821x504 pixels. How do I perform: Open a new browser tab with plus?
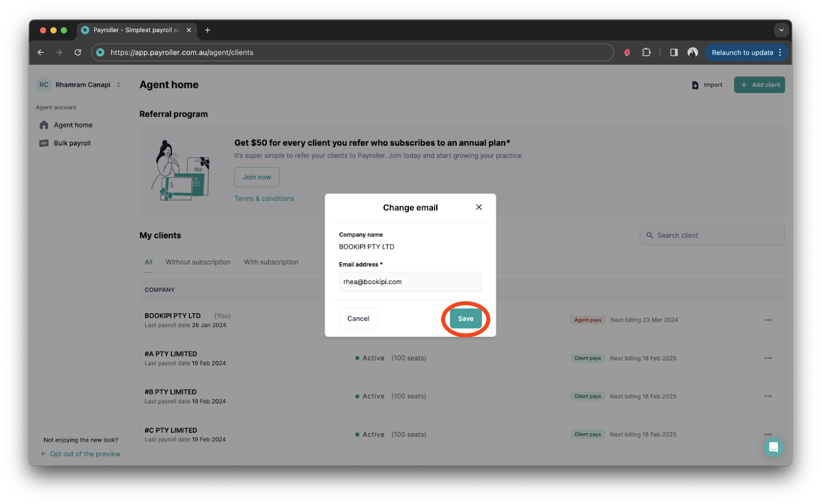(x=207, y=30)
